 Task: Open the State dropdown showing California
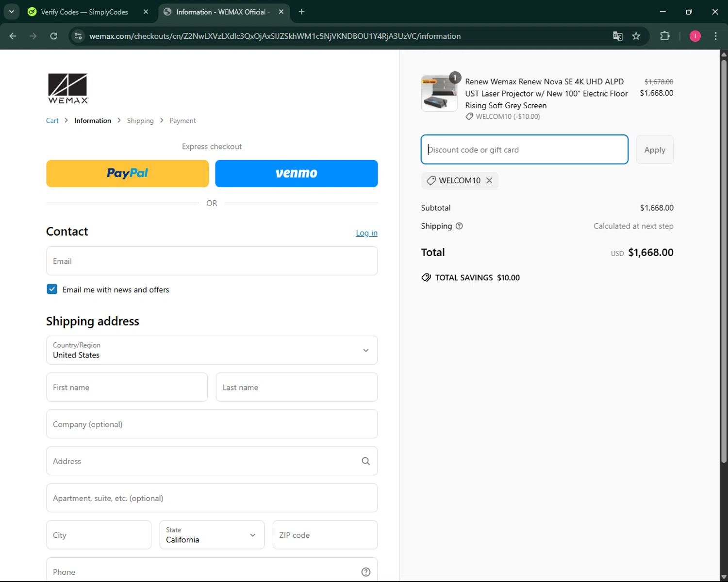click(x=212, y=535)
